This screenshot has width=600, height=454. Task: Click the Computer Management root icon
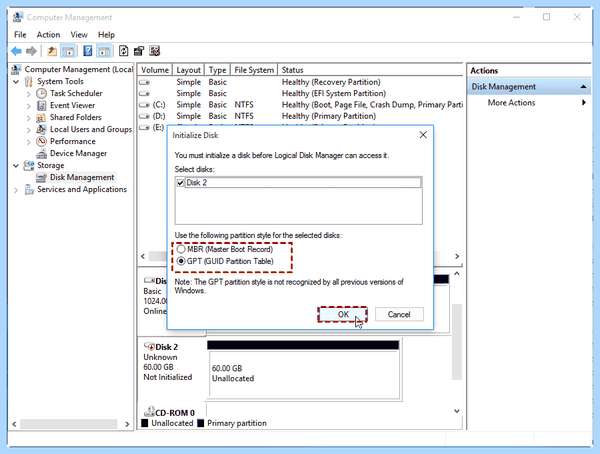coord(16,69)
